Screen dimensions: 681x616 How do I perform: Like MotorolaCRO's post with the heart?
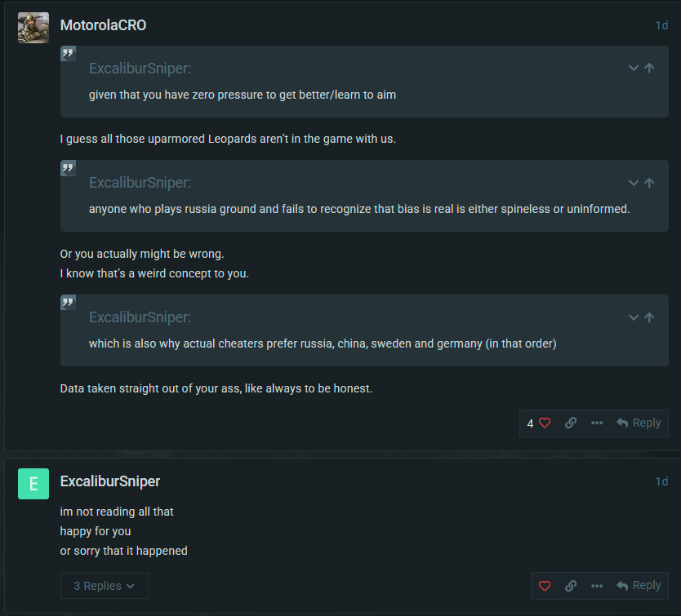545,423
